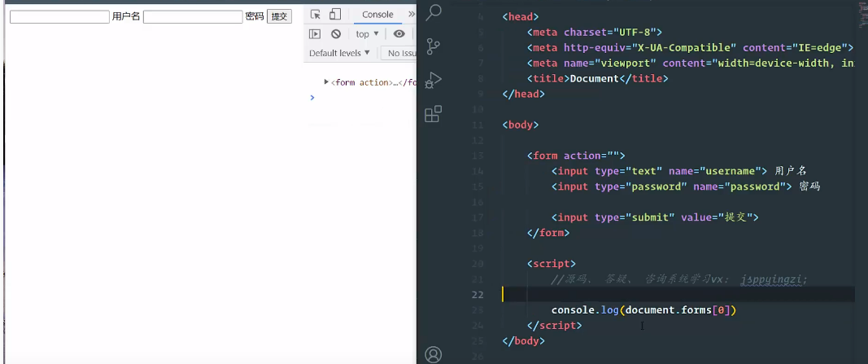Activate the DevTools inspect element picker
Viewport: 868px width, 364px height.
[315, 15]
